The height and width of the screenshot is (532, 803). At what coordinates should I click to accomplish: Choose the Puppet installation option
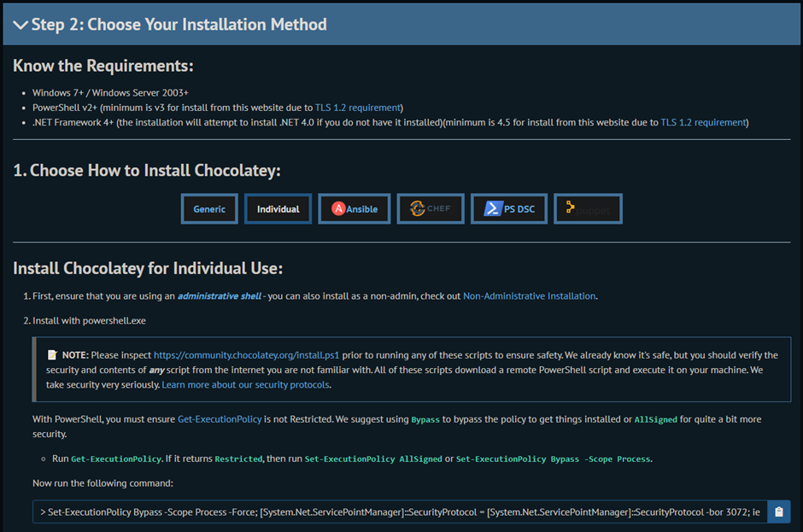(x=588, y=209)
